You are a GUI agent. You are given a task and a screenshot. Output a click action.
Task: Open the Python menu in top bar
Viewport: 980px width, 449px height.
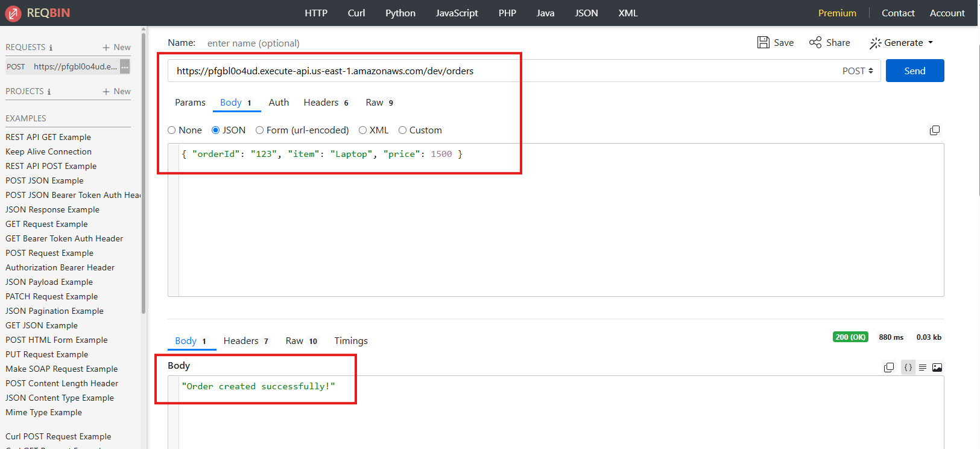point(400,13)
